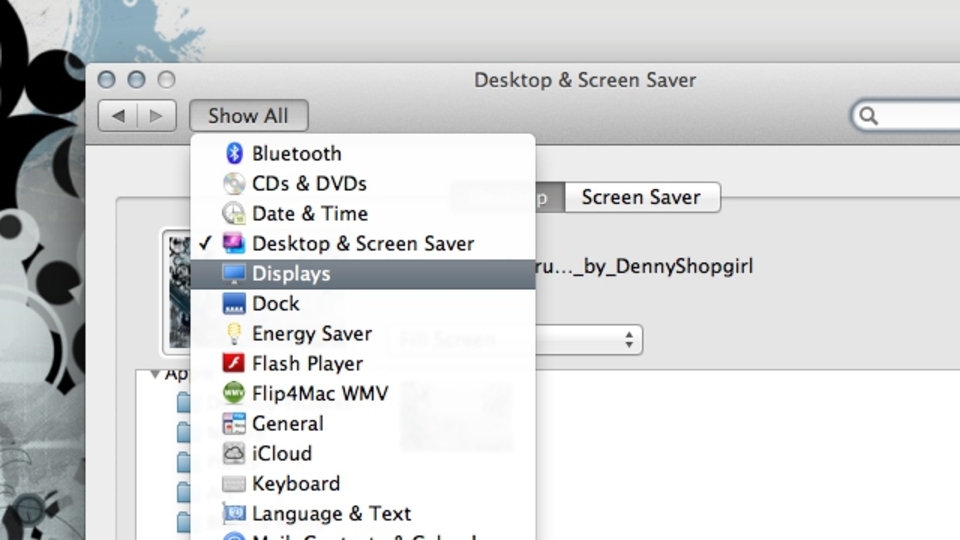Screen dimensions: 960x540
Task: Choose Keyboard preferences entry
Action: click(363, 484)
